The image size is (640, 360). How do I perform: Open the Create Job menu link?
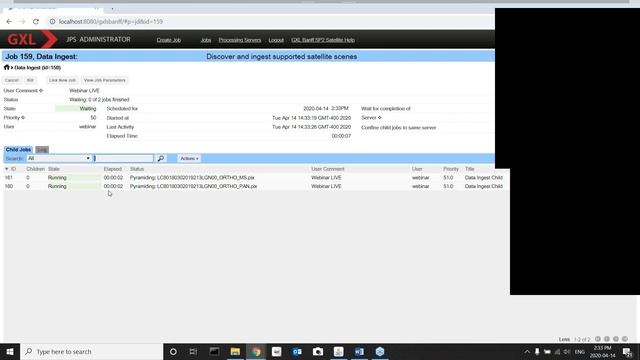point(169,40)
